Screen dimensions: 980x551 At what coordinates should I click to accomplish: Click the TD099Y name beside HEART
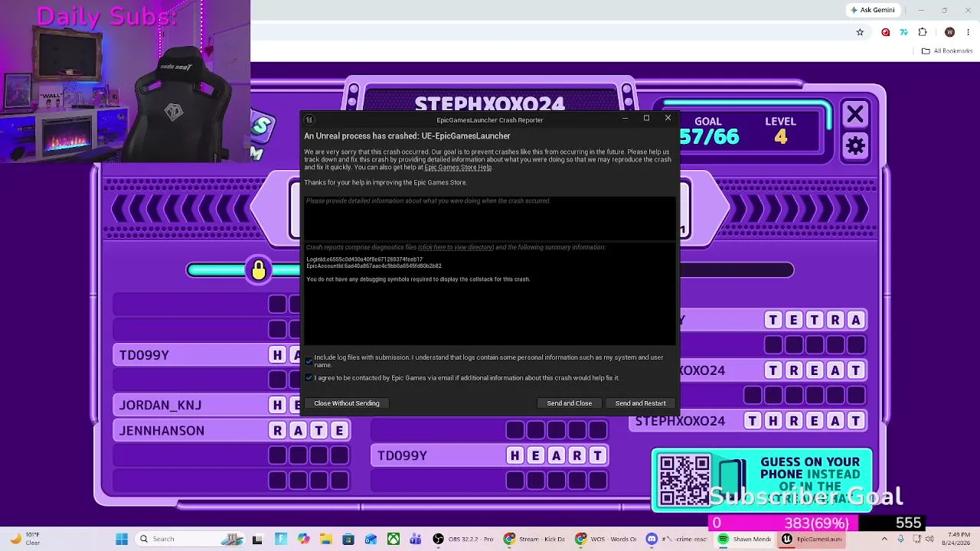(402, 455)
